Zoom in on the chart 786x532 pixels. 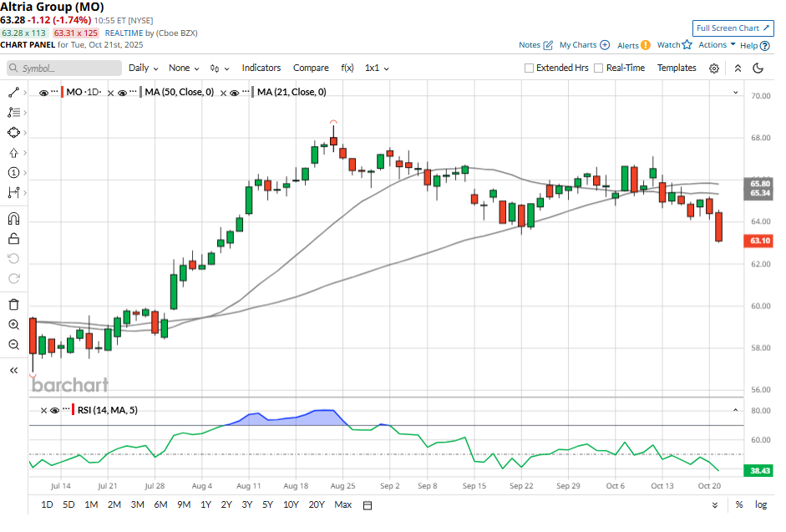pyautogui.click(x=13, y=325)
